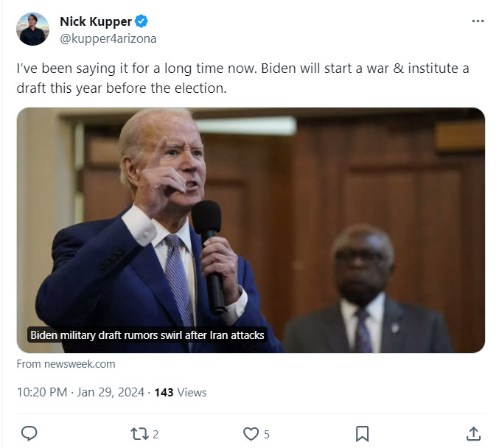Viewport: 499px width, 448px height.
Task: Click the repost count of 2
Action: 156,434
